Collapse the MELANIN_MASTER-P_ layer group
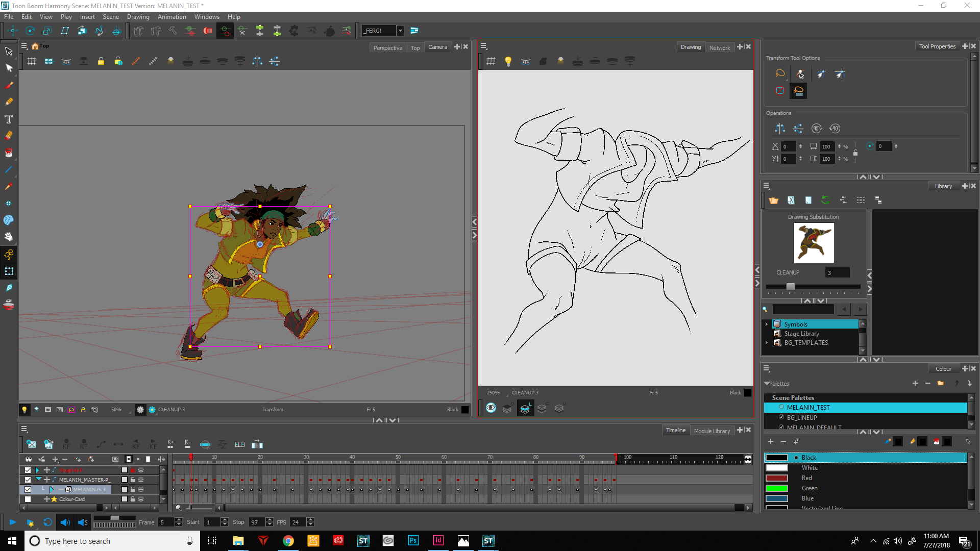This screenshot has width=980, height=551. pyautogui.click(x=38, y=480)
